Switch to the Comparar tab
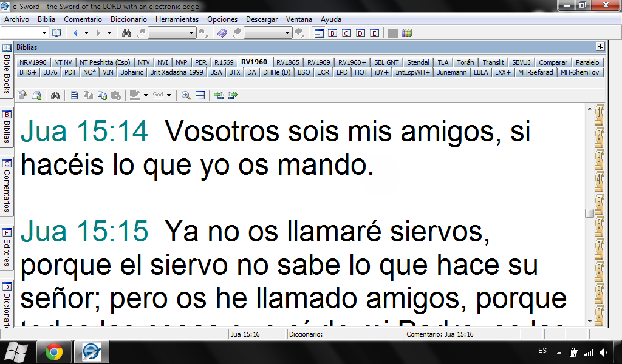Screen dimensions: 622x364 553,62
